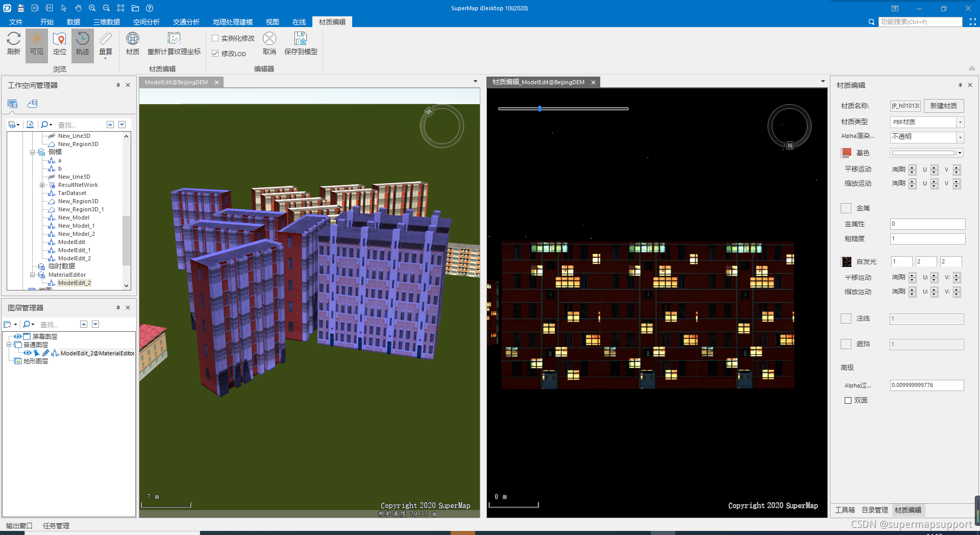Viewport: 980px width, 535px height.
Task: Click the second workspace manager view icon
Action: pyautogui.click(x=32, y=104)
